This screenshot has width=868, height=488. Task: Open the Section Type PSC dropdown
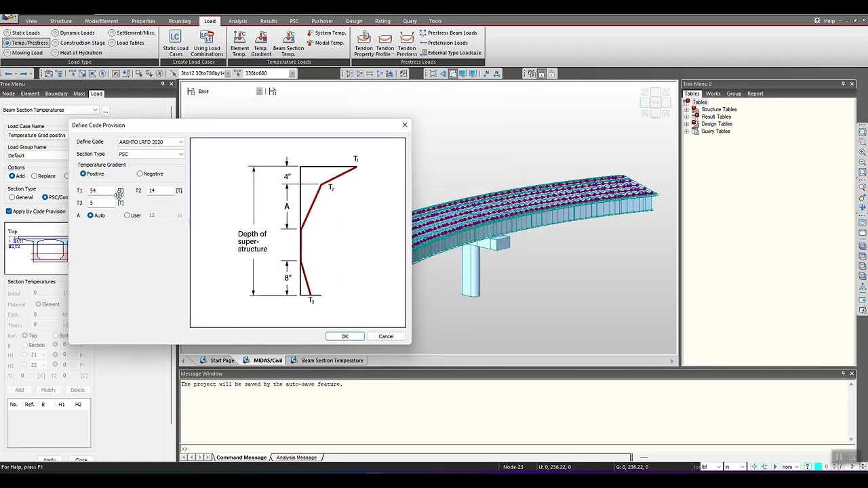click(x=151, y=155)
